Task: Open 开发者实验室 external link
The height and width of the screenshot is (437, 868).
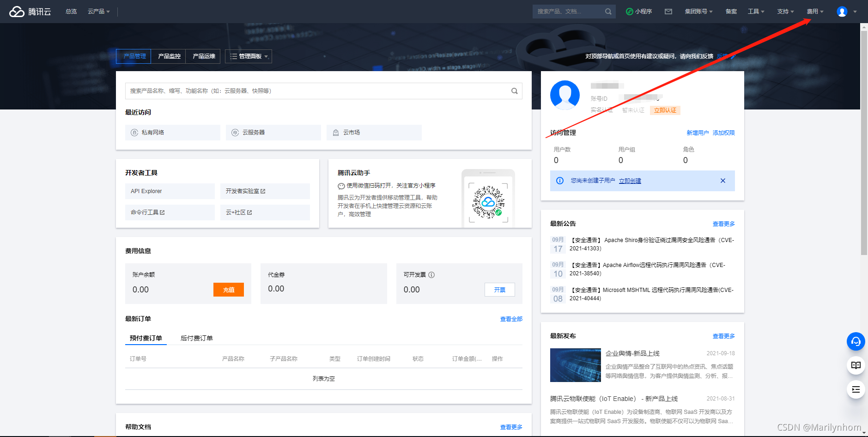Action: coord(265,191)
